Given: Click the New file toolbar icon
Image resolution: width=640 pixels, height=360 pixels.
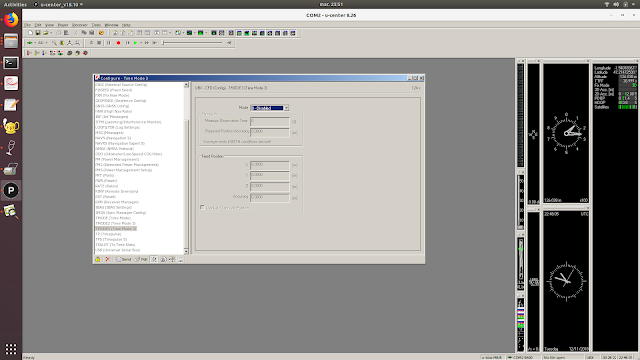Looking at the screenshot, I should (30, 33).
